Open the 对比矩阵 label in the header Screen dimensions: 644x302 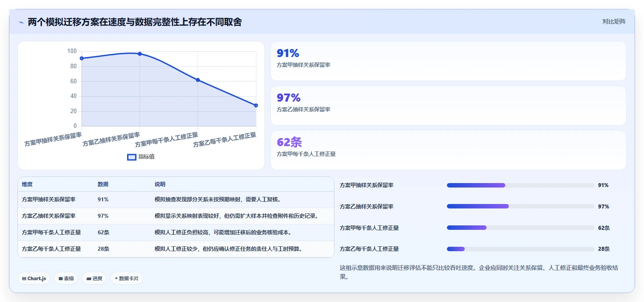pos(614,21)
